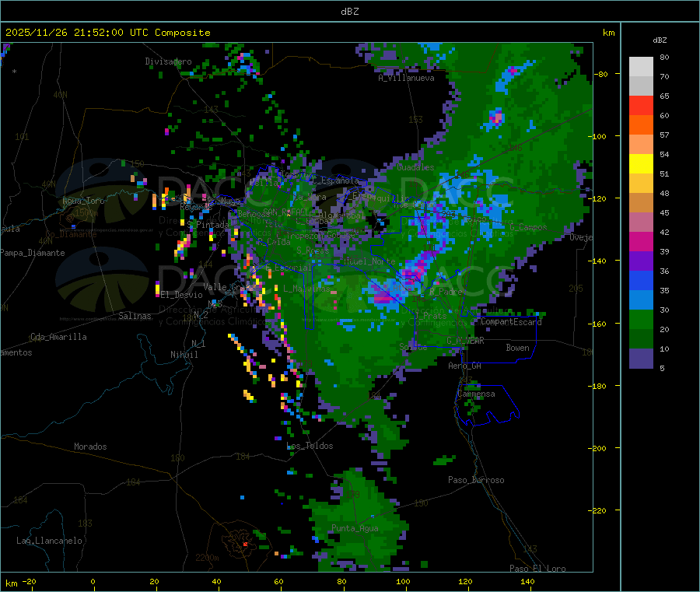The height and width of the screenshot is (592, 700).
Task: Select the gold 48–51 dBZ legend swatch
Action: click(x=641, y=183)
